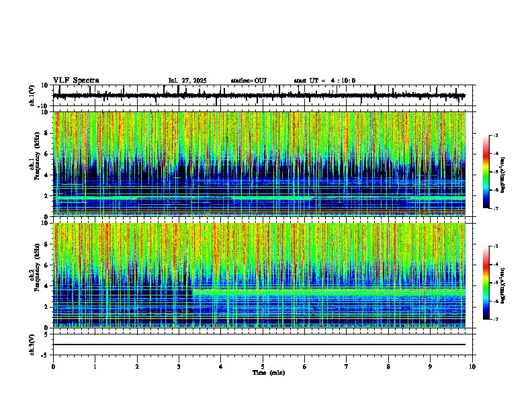Screen dimensions: 532x411
Task: Click time-axis tick label '3'
Action: (x=179, y=367)
